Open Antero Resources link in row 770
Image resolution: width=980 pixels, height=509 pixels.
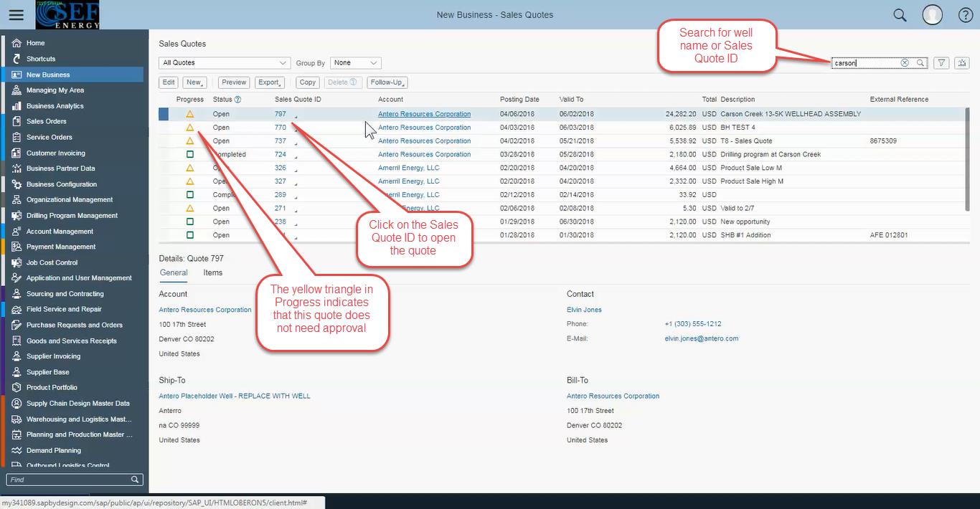[x=425, y=128]
